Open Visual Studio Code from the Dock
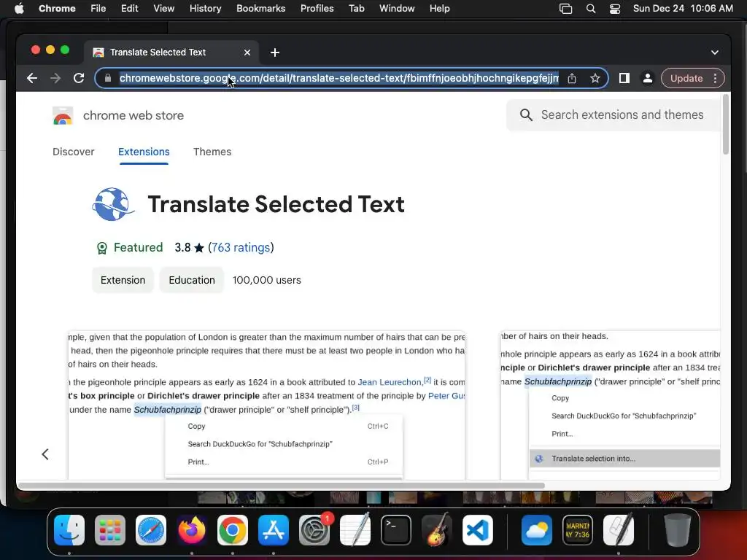This screenshot has width=747, height=560. (x=477, y=530)
